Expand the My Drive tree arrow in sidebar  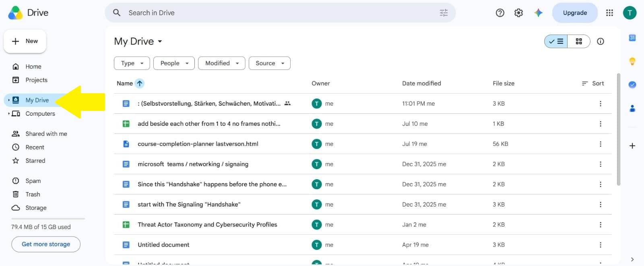click(x=9, y=100)
